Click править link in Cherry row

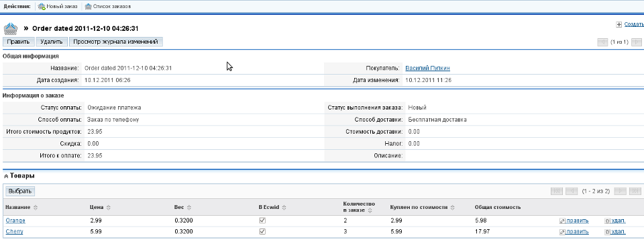tap(577, 232)
